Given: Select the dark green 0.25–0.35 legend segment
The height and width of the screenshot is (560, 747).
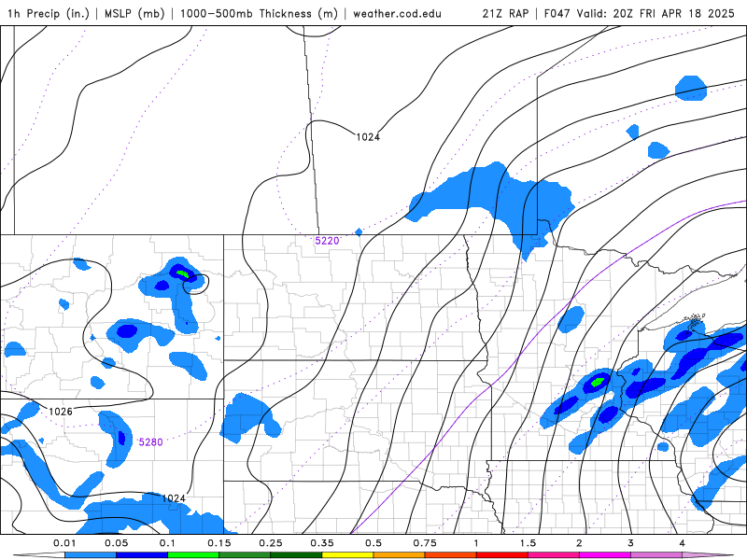Looking at the screenshot, I should tap(296, 555).
